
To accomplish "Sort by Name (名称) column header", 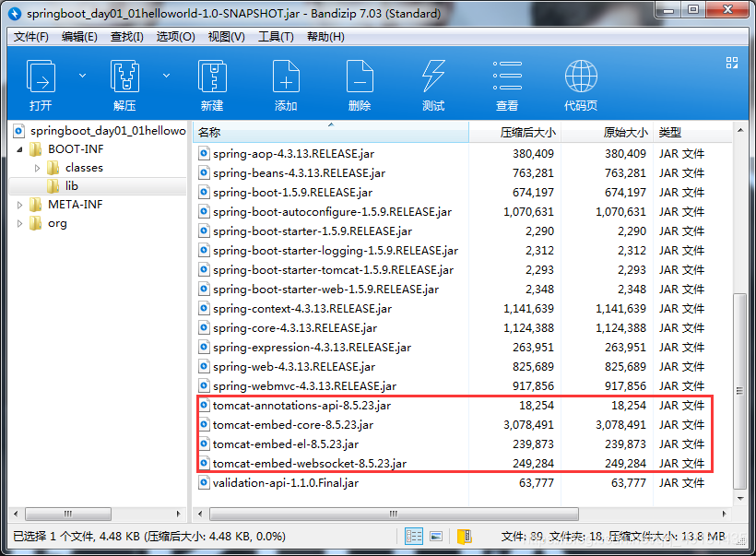I will click(331, 132).
